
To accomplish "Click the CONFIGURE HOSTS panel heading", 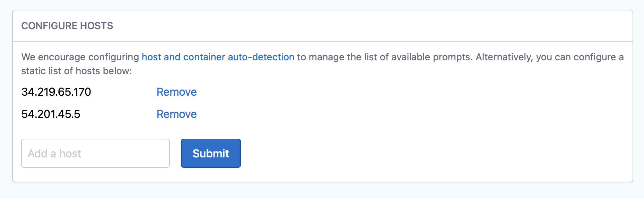I will tap(67, 26).
